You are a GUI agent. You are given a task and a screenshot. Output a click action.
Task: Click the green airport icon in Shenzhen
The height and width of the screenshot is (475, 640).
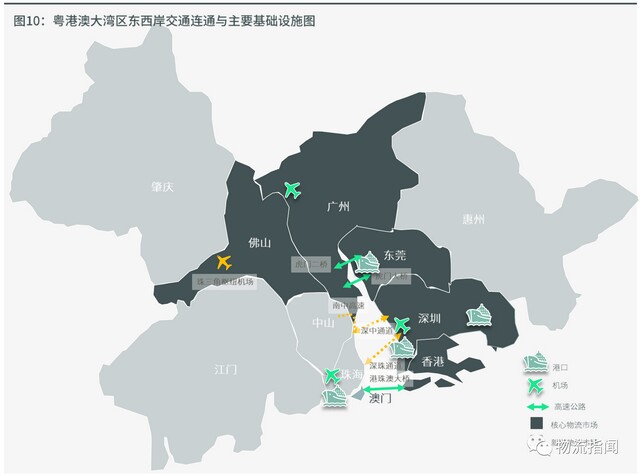point(402,324)
